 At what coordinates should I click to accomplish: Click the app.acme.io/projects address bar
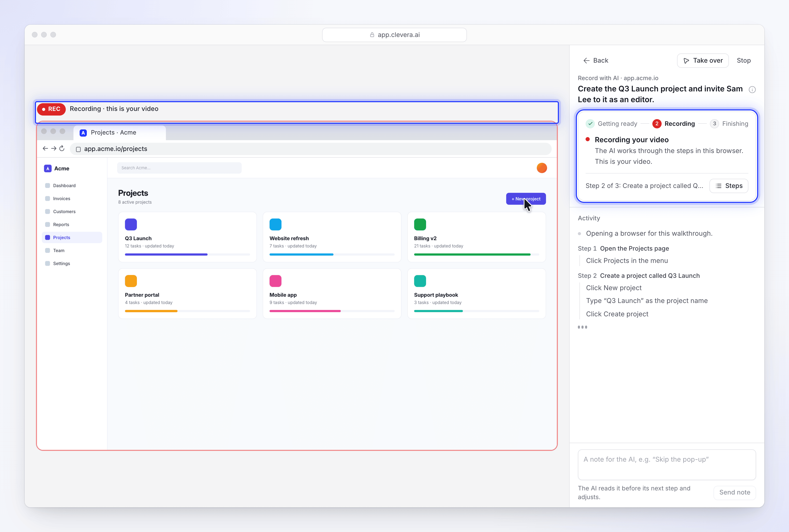pos(311,149)
